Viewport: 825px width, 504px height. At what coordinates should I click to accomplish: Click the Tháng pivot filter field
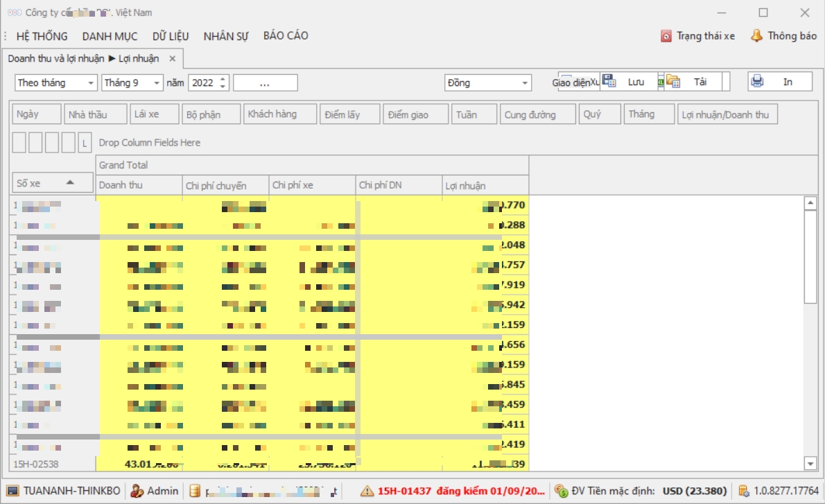(650, 114)
